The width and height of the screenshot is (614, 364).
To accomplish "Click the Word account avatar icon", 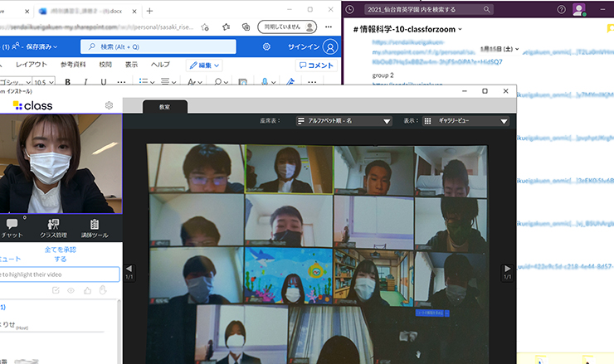I will pos(330,47).
